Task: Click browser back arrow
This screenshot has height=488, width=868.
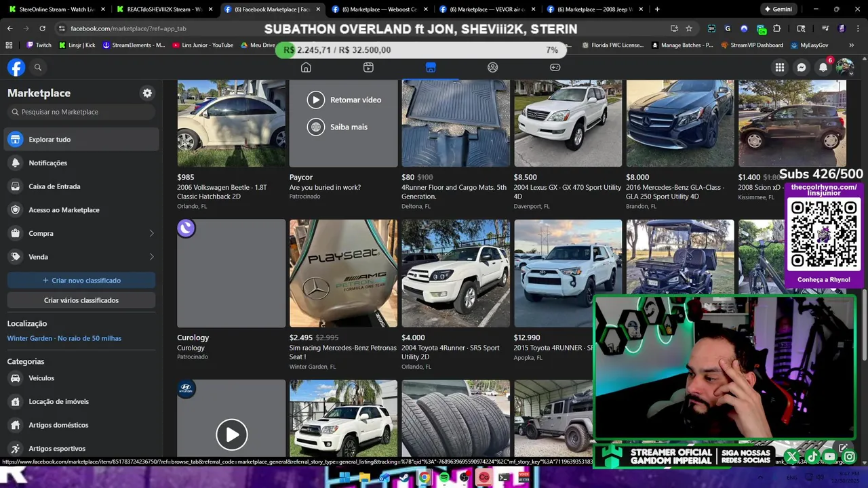Action: click(9, 28)
